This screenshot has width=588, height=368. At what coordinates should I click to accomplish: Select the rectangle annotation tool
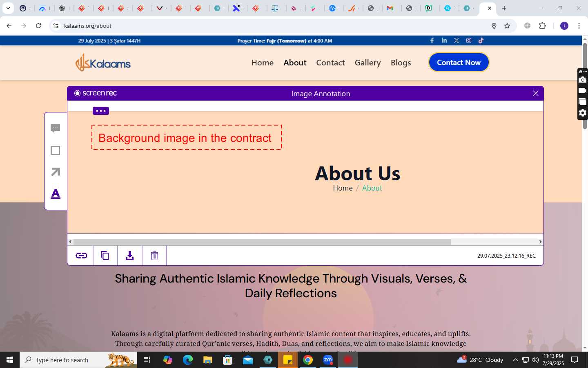tap(56, 150)
